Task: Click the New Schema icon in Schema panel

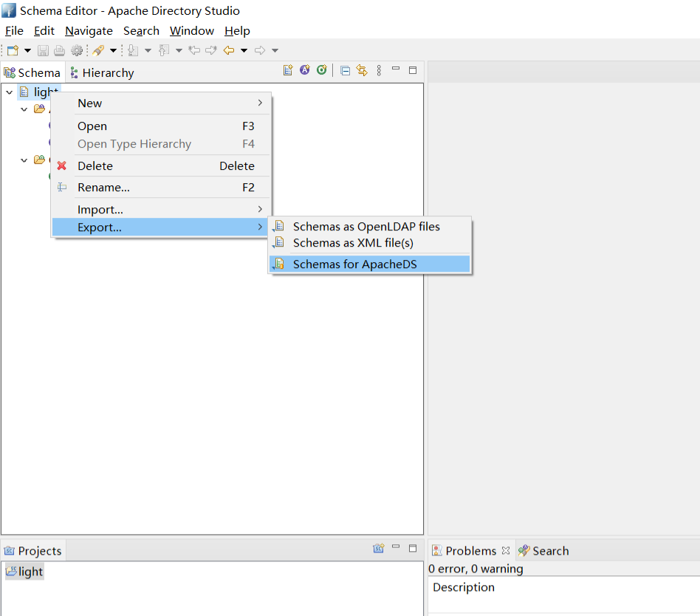Action: [289, 71]
